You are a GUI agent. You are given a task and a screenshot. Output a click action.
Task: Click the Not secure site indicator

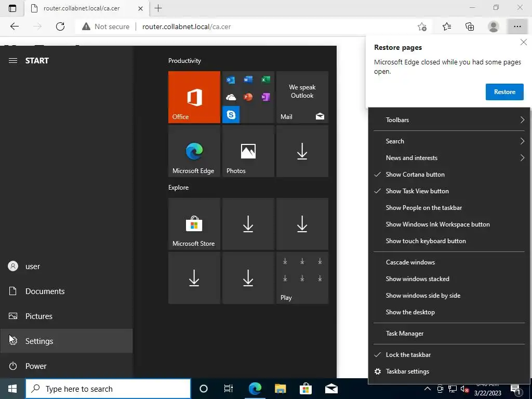(x=105, y=26)
